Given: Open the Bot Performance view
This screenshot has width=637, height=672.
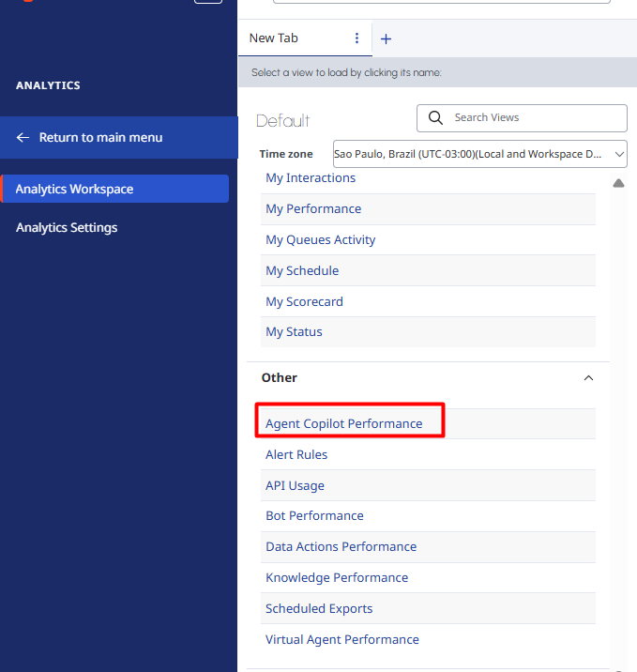Looking at the screenshot, I should 314,515.
